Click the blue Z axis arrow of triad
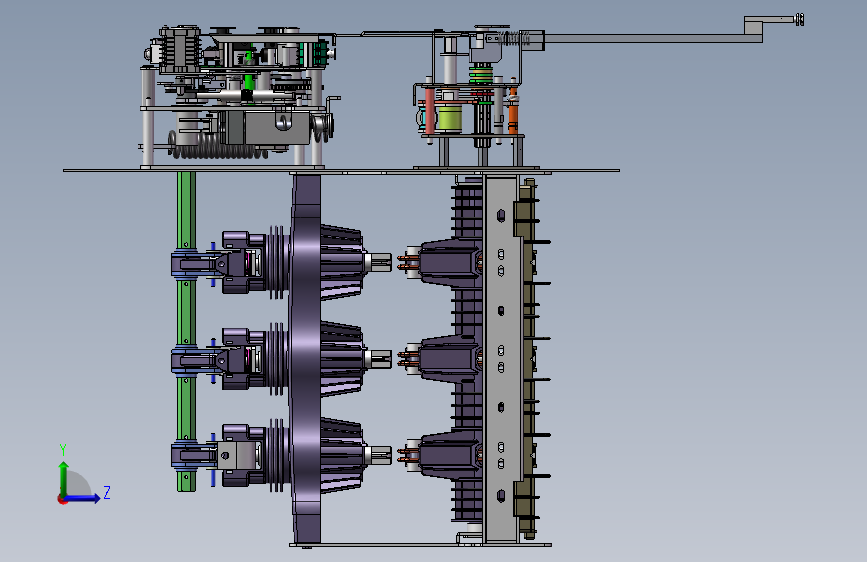This screenshot has height=562, width=867. tap(83, 498)
